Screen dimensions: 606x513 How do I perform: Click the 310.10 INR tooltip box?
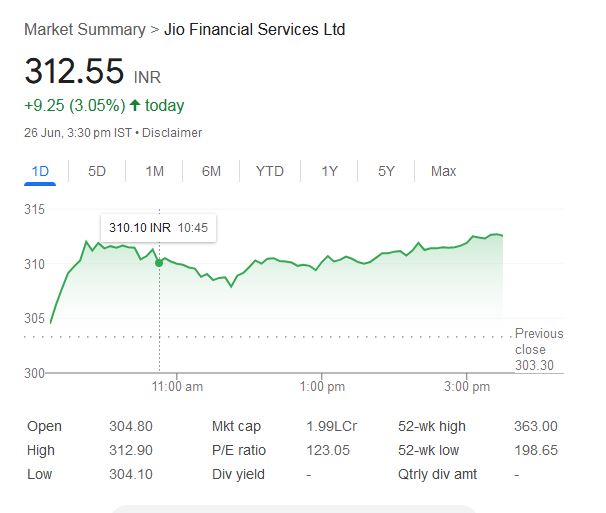pyautogui.click(x=158, y=228)
